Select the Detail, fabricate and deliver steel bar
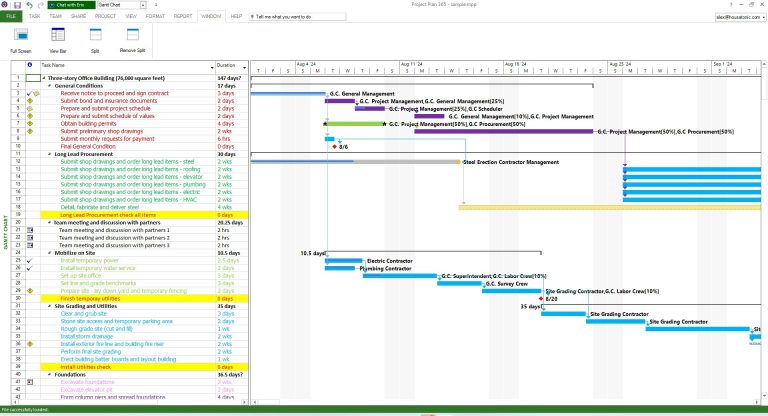 click(x=609, y=208)
